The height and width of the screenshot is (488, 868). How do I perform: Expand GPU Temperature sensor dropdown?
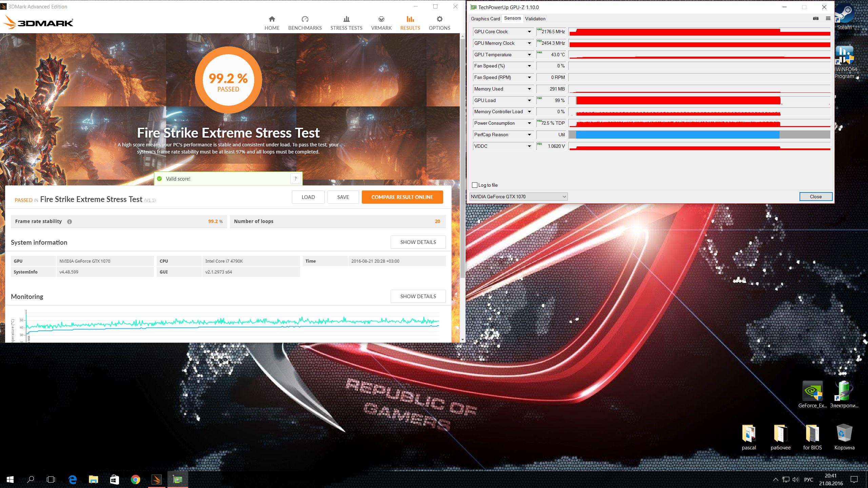[529, 55]
